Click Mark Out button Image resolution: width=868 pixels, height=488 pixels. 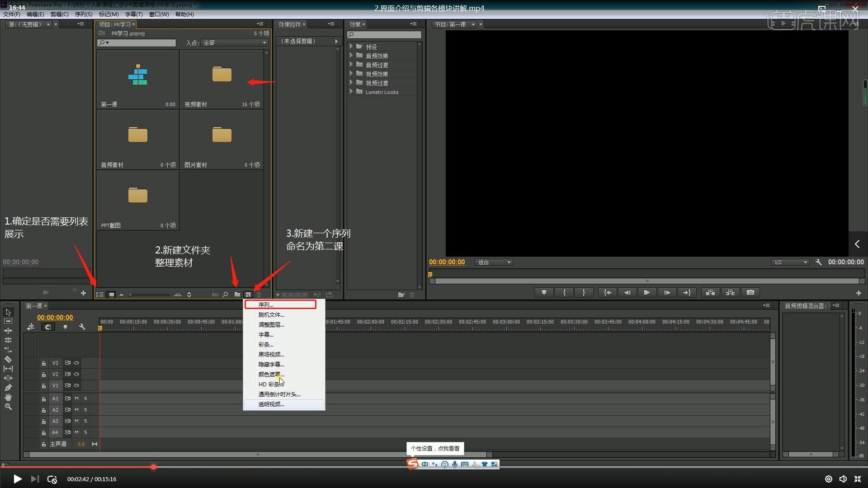tap(584, 293)
